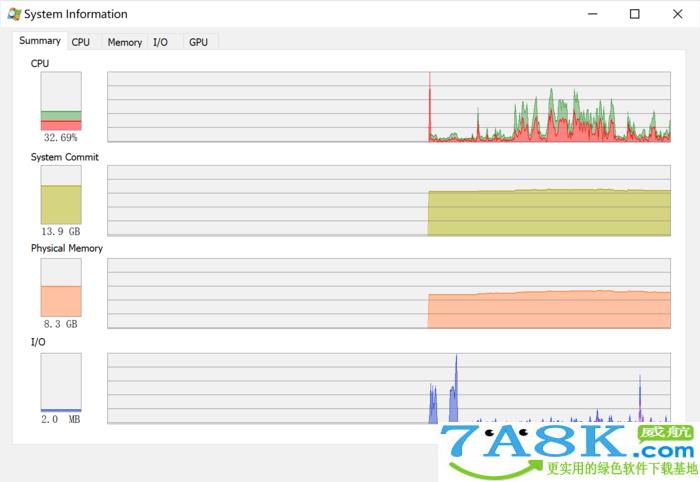Click the 2.0 MB I/O value
The height and width of the screenshot is (482, 700).
(x=61, y=419)
